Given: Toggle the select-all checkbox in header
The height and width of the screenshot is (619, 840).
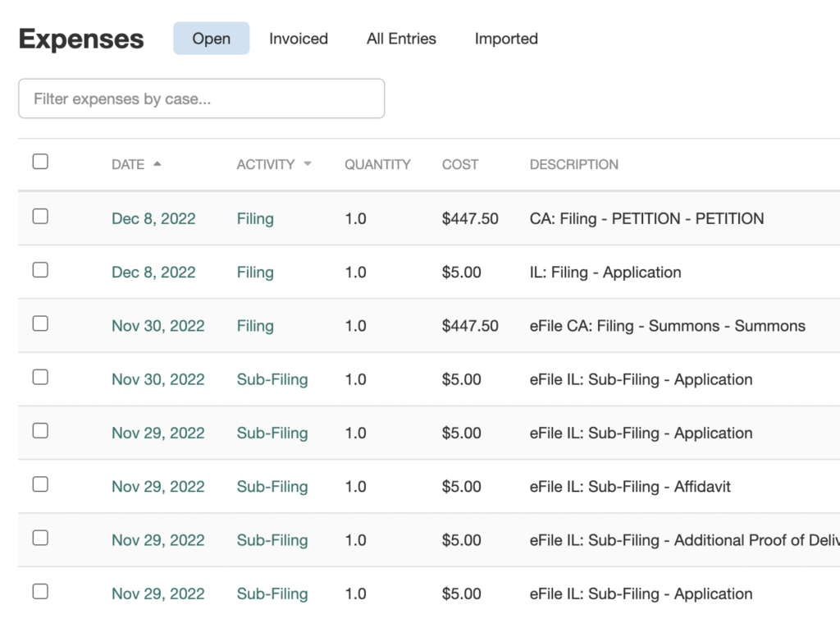Looking at the screenshot, I should coord(40,162).
